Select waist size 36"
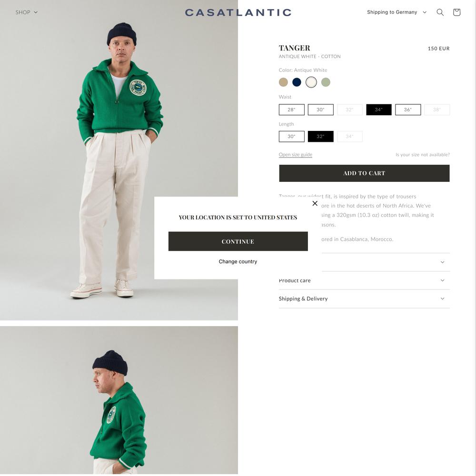 pyautogui.click(x=408, y=109)
